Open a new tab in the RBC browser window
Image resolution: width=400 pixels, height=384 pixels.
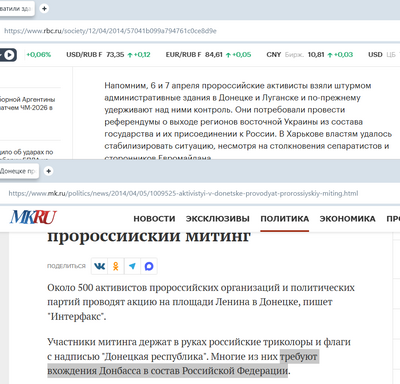pos(44,8)
